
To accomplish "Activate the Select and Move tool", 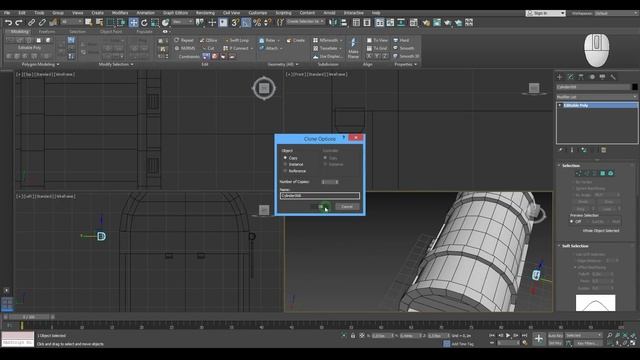I will click(x=133, y=22).
